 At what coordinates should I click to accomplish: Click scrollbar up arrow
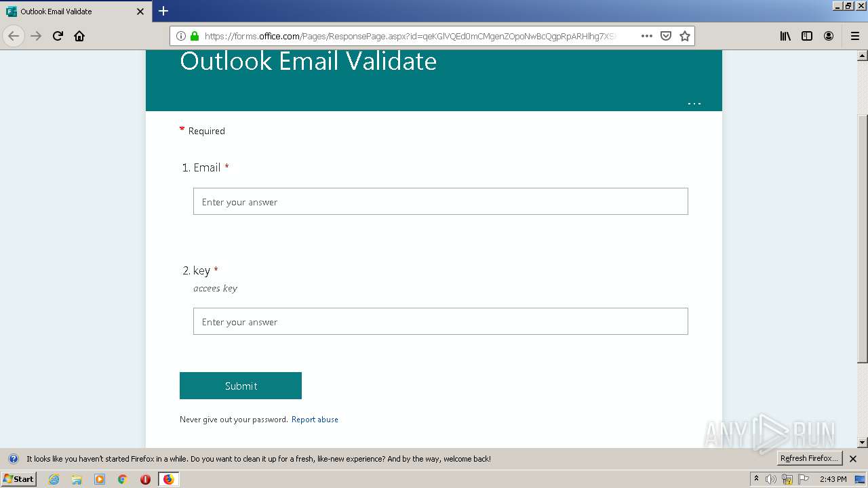(x=863, y=56)
